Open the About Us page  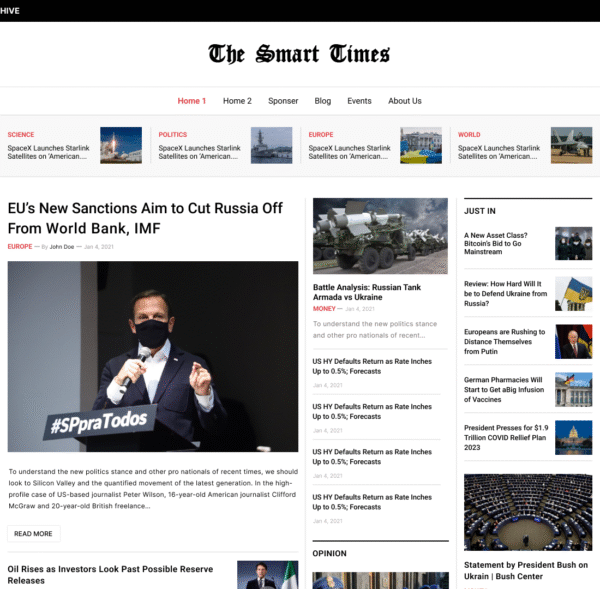[405, 101]
